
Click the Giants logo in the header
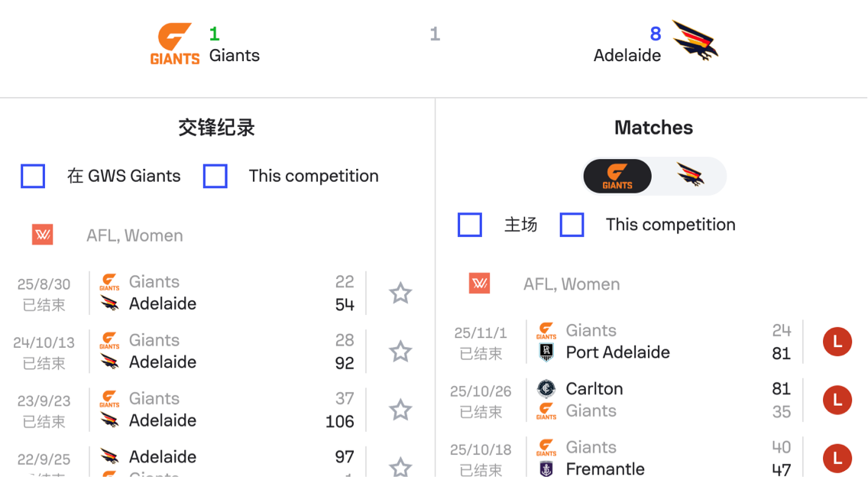175,44
